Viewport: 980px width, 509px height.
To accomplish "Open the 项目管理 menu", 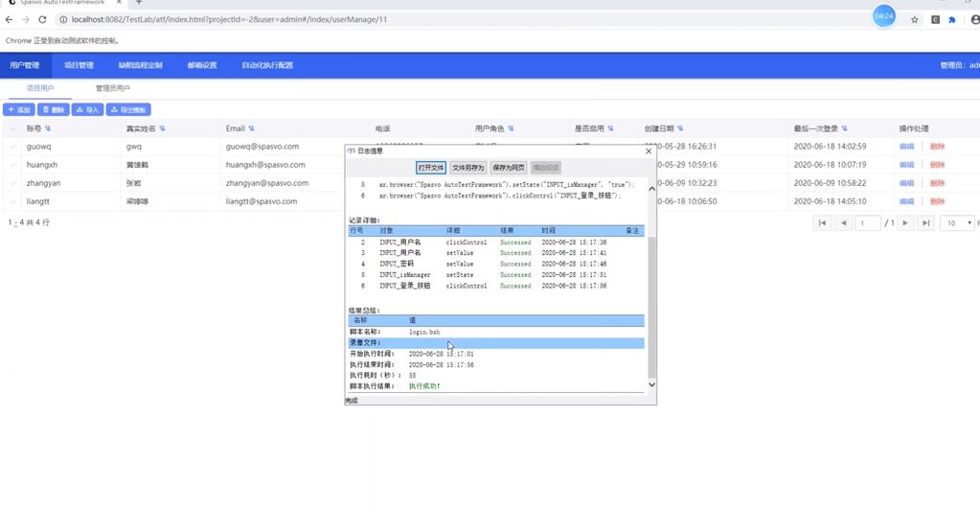I will click(x=79, y=65).
